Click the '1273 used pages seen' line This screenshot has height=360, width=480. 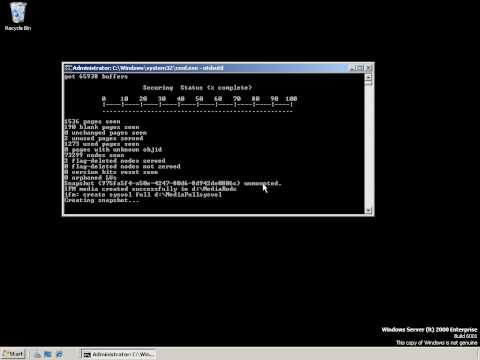[x=102, y=144]
